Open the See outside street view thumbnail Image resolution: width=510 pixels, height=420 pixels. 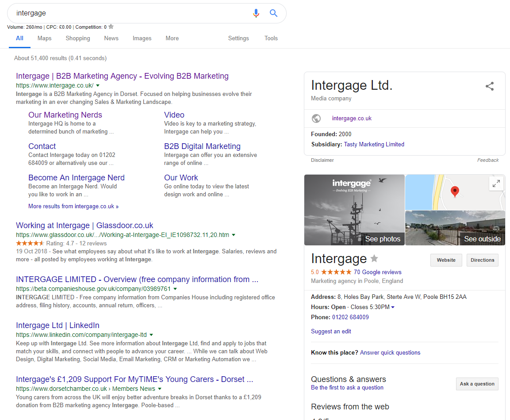(455, 228)
